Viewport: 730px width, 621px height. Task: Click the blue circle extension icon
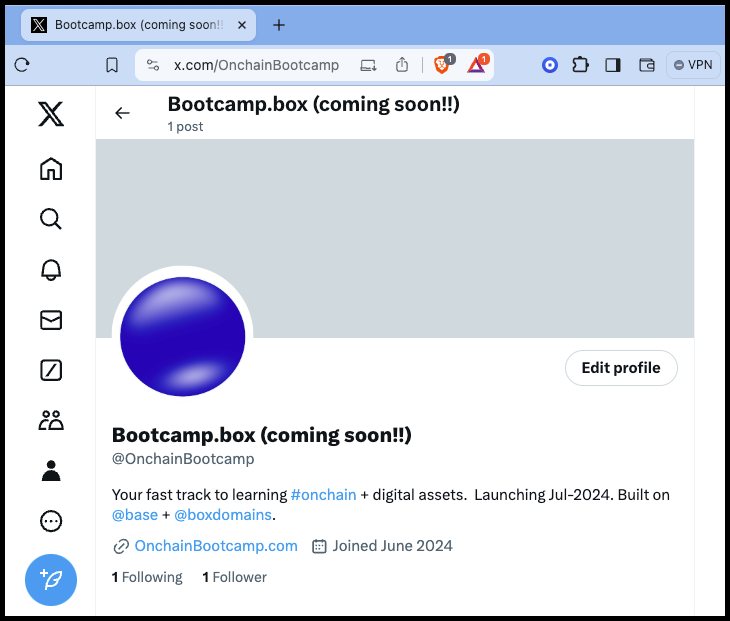tap(550, 65)
